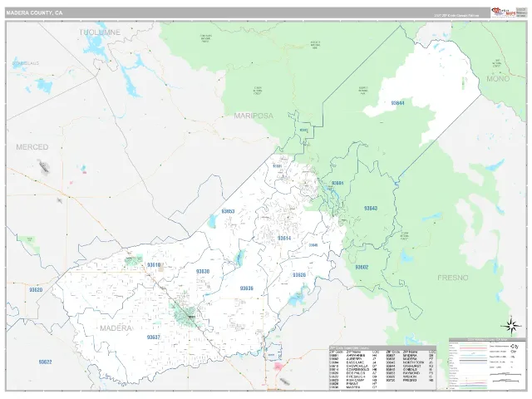532x399 pixels.
Task: Click ZIP code label 93614 on map
Action: click(x=284, y=239)
